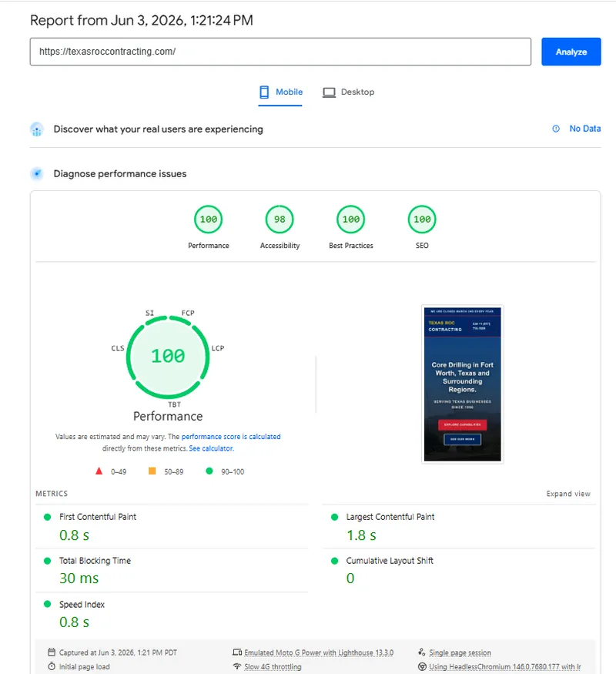Click the info icon beside No Data
Image resolution: width=616 pixels, height=674 pixels.
click(x=556, y=129)
